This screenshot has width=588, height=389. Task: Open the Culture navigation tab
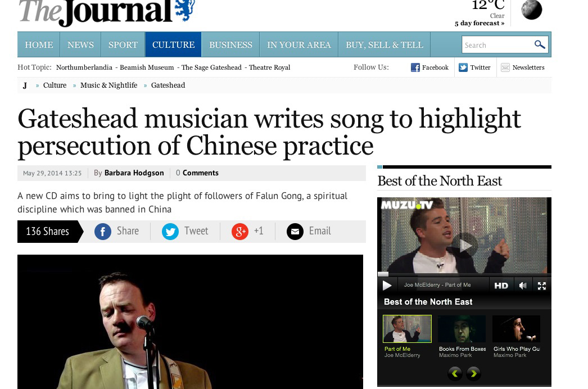click(173, 45)
